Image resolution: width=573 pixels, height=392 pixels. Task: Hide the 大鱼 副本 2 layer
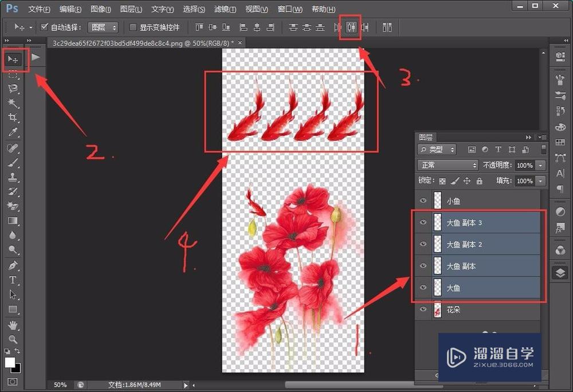[423, 244]
